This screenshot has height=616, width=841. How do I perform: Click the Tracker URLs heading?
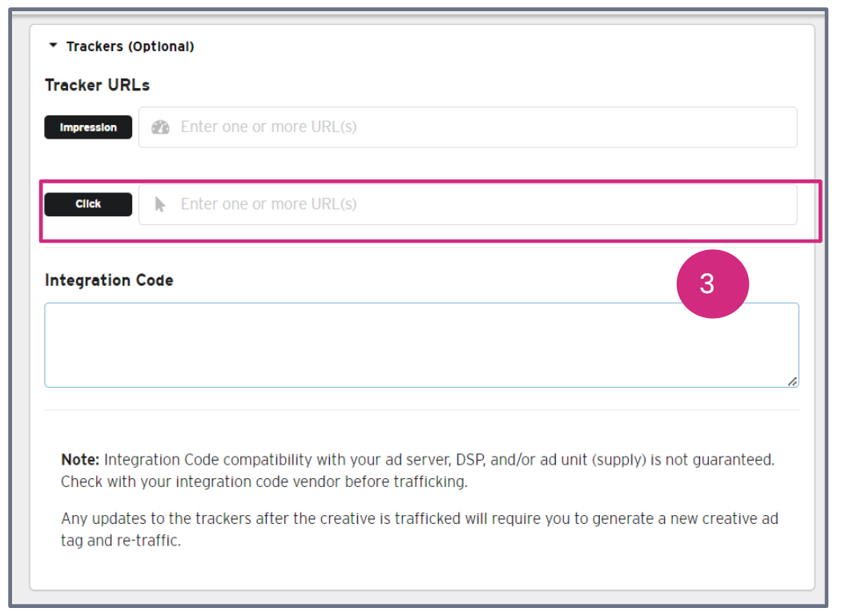97,85
